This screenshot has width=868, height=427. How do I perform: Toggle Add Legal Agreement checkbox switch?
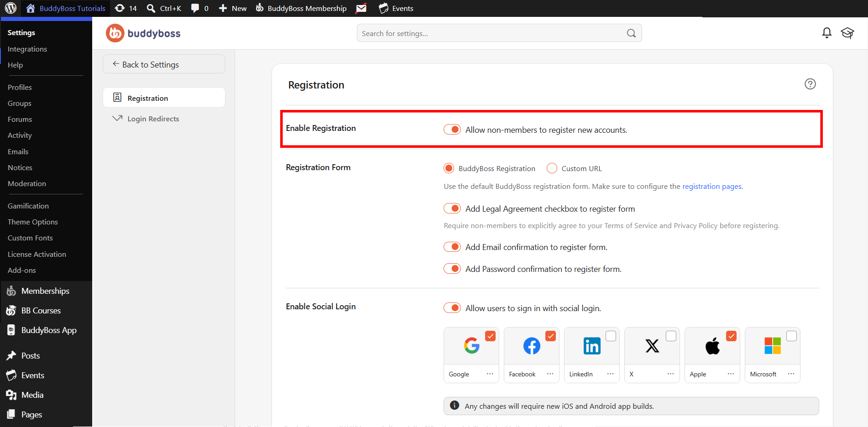coord(452,208)
